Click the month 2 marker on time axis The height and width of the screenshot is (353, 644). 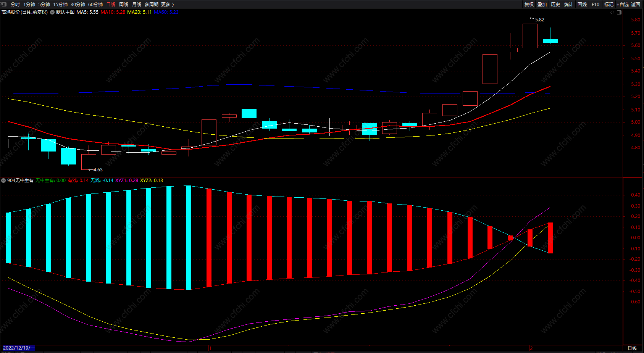point(531,348)
